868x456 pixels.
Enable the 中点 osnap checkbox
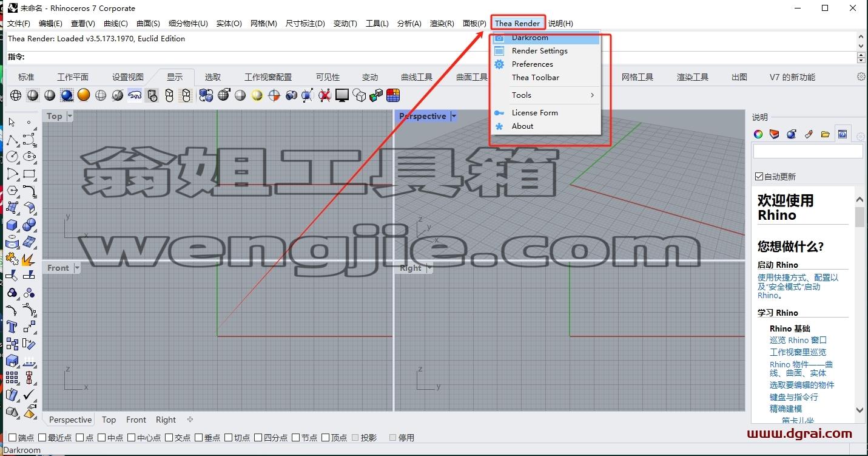click(102, 437)
